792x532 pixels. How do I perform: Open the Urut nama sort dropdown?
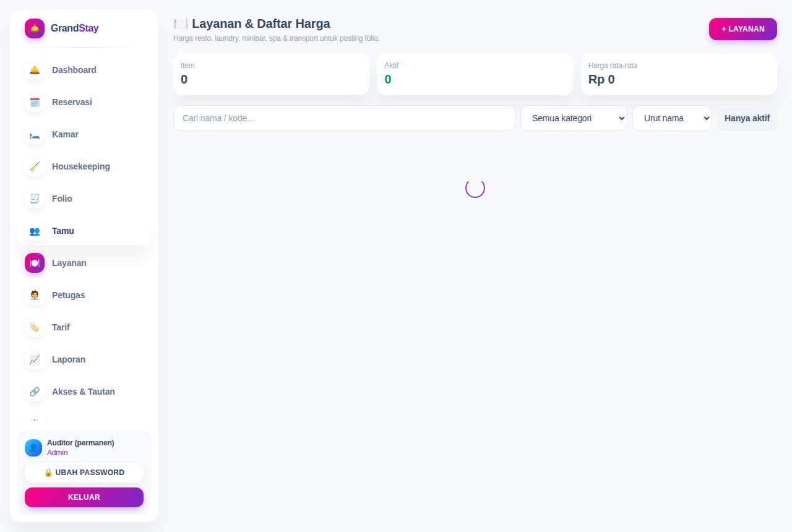[672, 118]
